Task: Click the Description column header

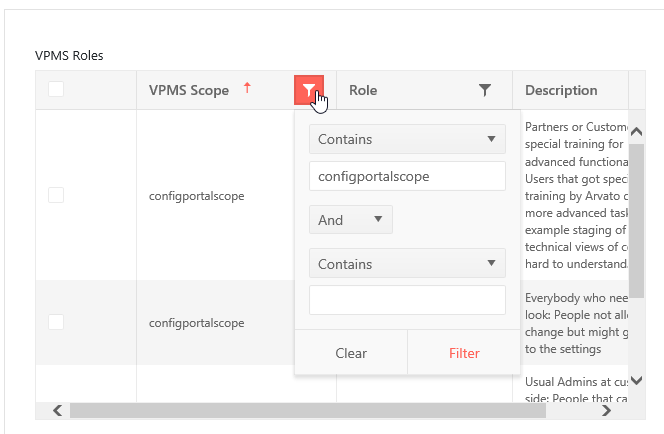Action: tap(561, 90)
